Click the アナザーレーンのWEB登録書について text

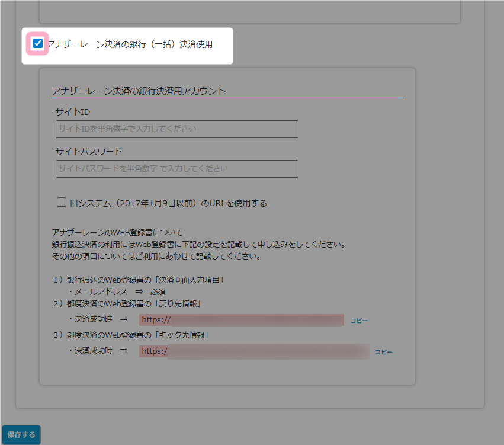[117, 232]
